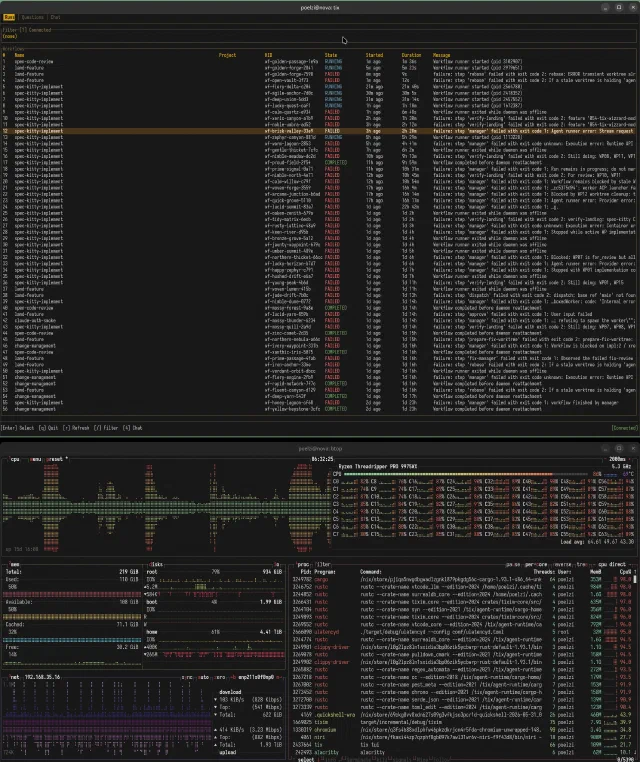Open the Questions tab in tix
640x762 pixels.
tap(33, 17)
